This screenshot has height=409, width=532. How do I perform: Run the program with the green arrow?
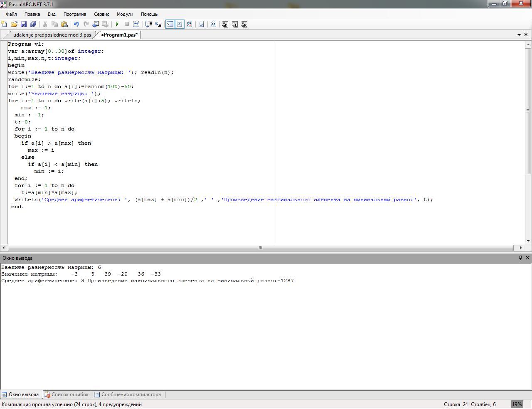117,24
